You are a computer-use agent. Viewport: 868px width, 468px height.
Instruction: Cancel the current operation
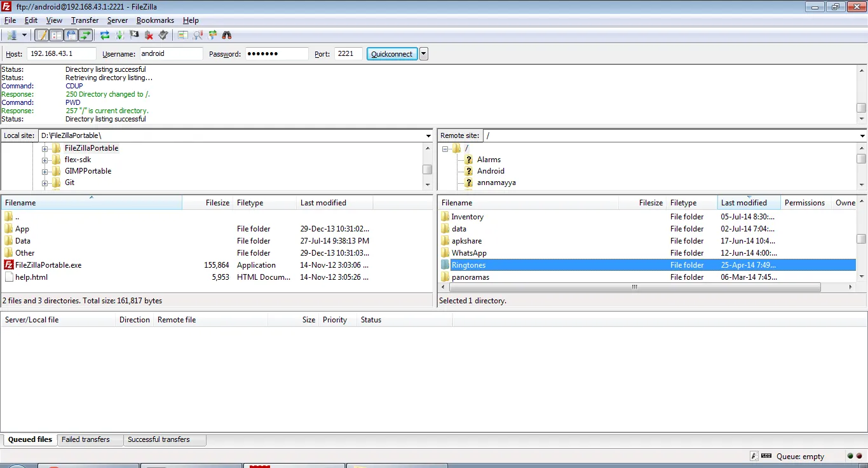click(x=134, y=35)
